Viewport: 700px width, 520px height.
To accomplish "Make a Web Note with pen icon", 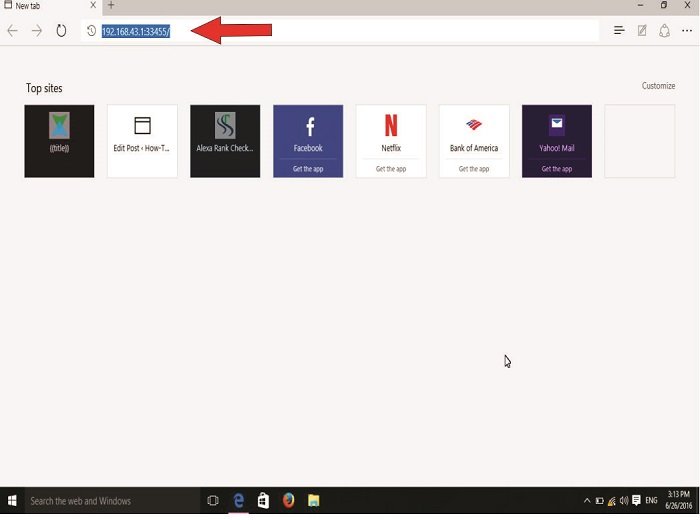I will [x=642, y=30].
